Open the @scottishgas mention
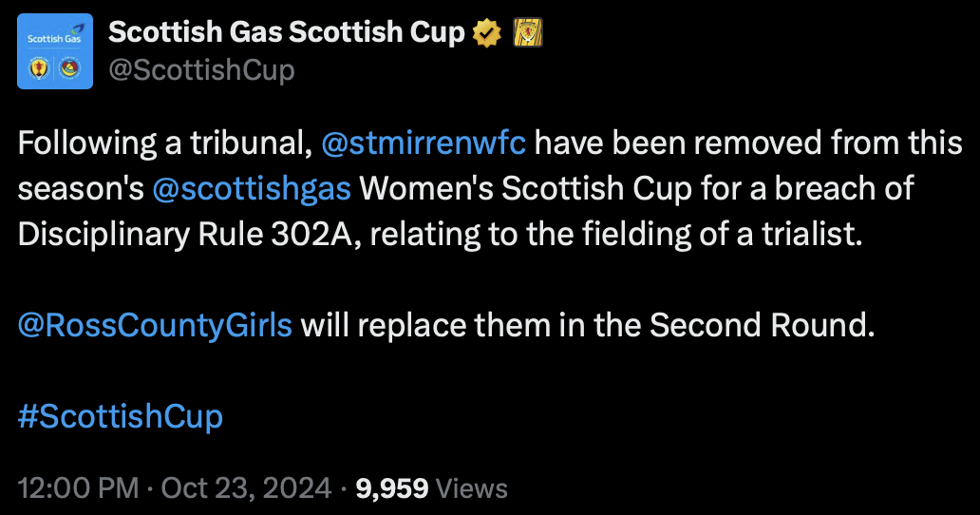Image resolution: width=980 pixels, height=515 pixels. pos(252,189)
